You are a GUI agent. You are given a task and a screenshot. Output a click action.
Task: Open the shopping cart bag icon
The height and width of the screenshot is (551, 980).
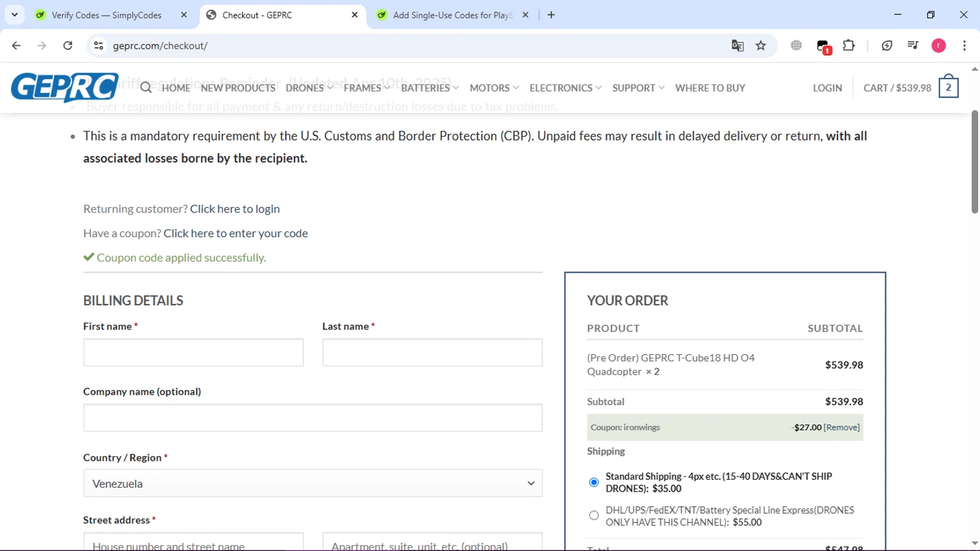(949, 87)
